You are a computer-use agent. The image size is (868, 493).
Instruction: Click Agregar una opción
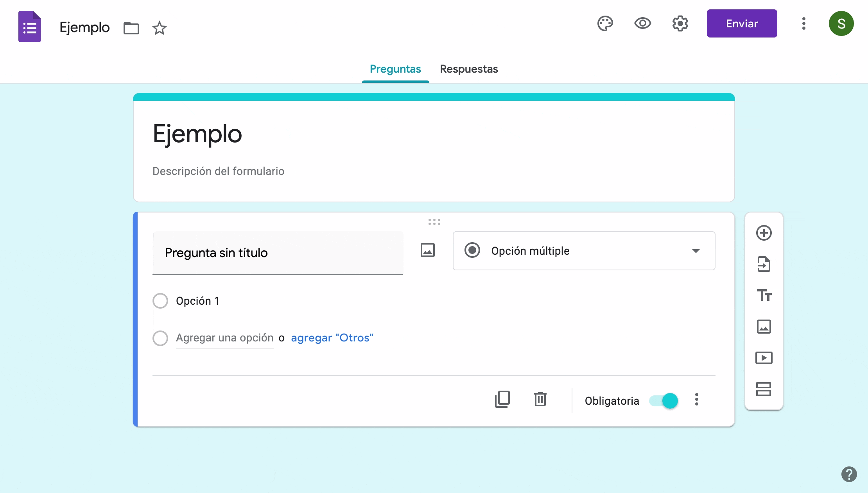(224, 338)
